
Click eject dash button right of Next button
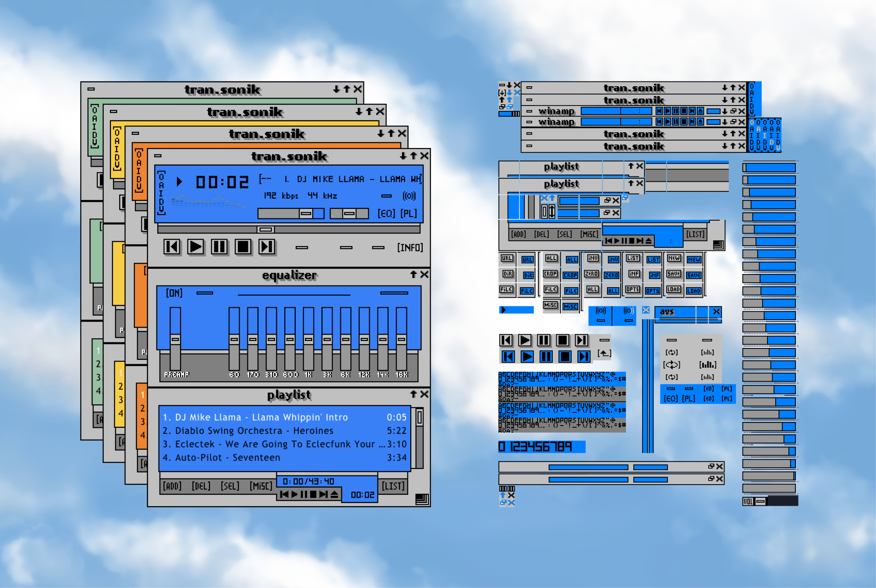(x=301, y=247)
